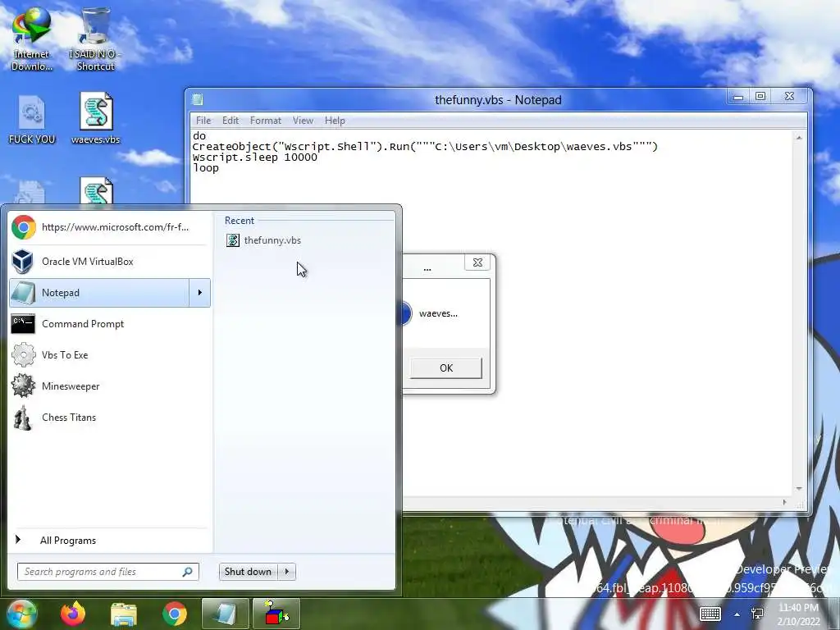Click the Shut down button
Image resolution: width=840 pixels, height=630 pixels.
click(249, 572)
